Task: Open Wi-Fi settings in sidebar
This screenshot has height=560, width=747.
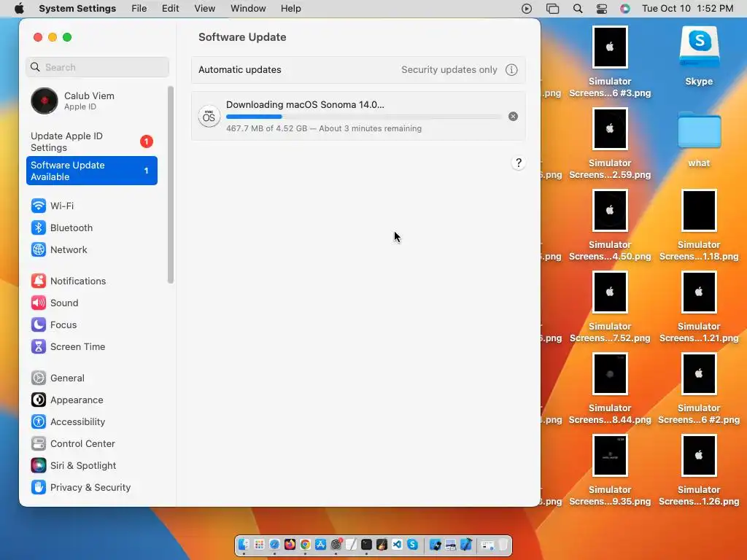Action: (91, 206)
